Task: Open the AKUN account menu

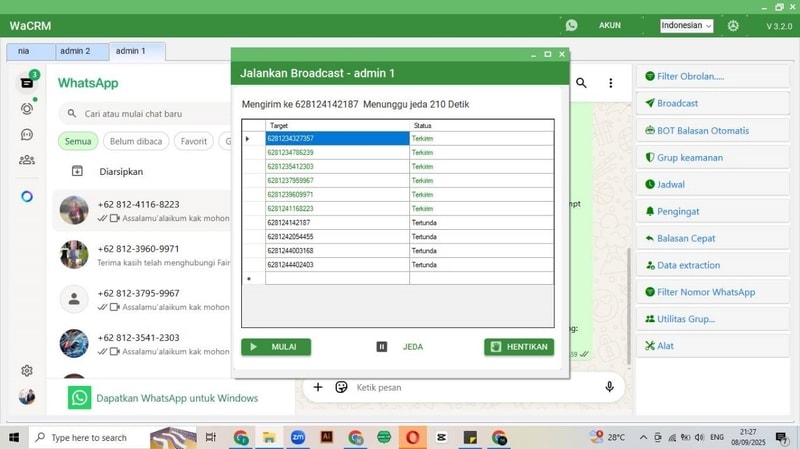Action: pyautogui.click(x=610, y=25)
